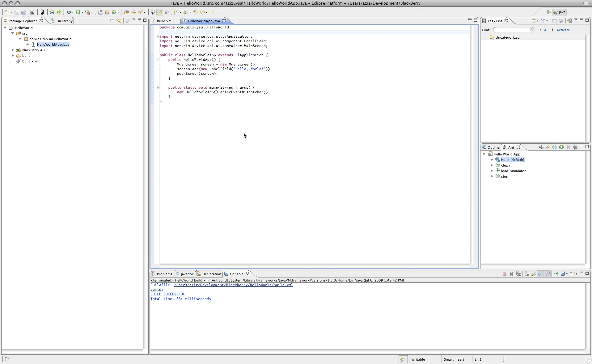The image size is (592, 364).
Task: Run the default Ant target
Action: [561, 147]
